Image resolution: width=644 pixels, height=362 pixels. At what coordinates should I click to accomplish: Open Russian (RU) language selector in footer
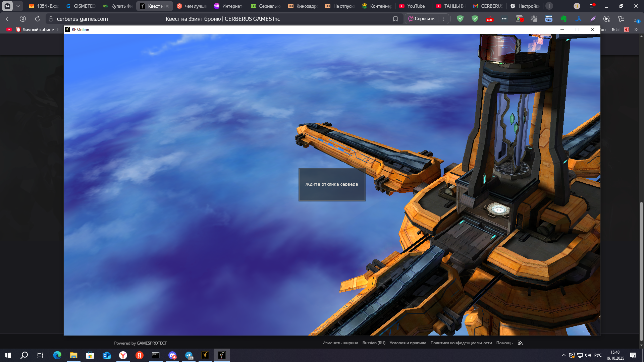click(x=374, y=343)
